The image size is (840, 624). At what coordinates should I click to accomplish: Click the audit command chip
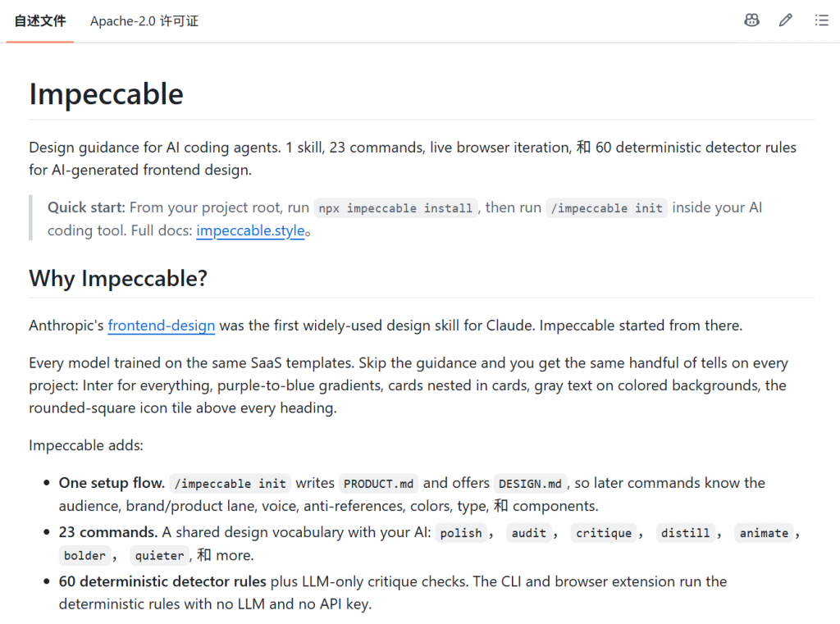[529, 533]
